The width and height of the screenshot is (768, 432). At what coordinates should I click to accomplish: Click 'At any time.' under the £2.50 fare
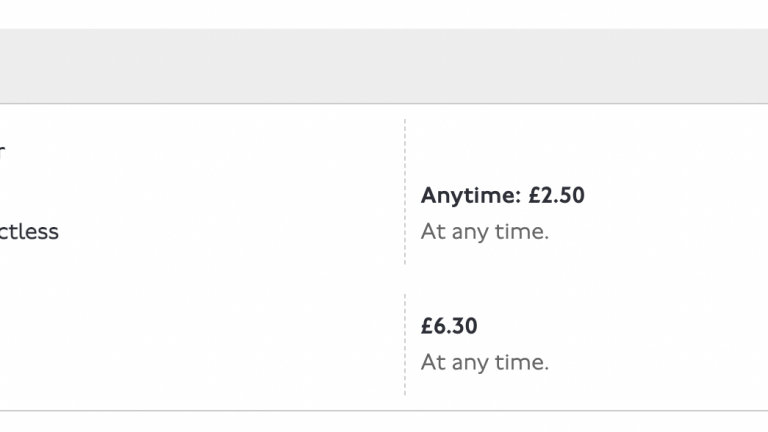click(485, 232)
